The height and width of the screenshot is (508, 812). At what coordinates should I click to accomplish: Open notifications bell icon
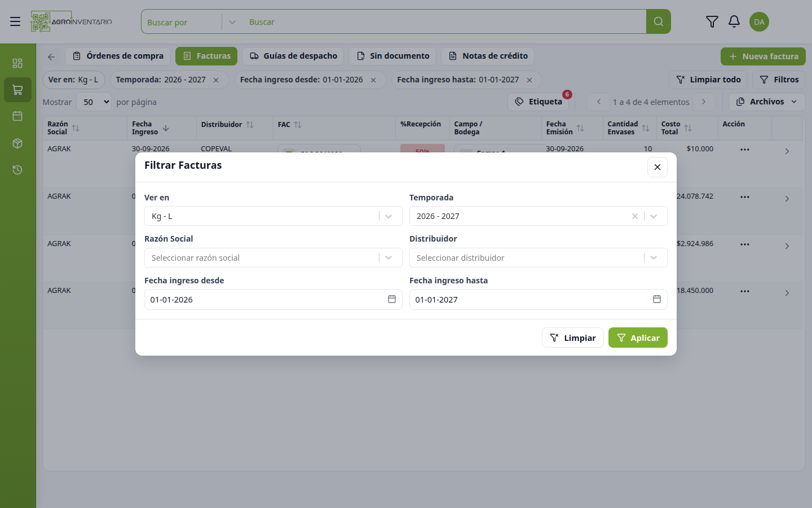[734, 21]
